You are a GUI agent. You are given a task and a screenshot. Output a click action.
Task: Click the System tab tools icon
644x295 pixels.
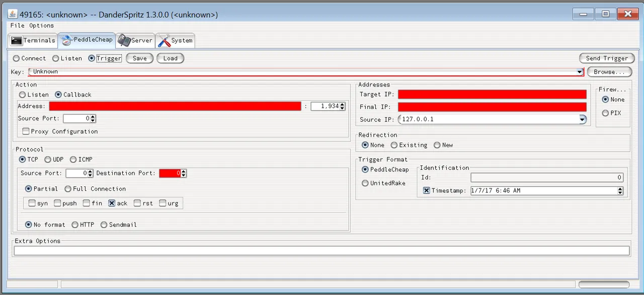(164, 40)
